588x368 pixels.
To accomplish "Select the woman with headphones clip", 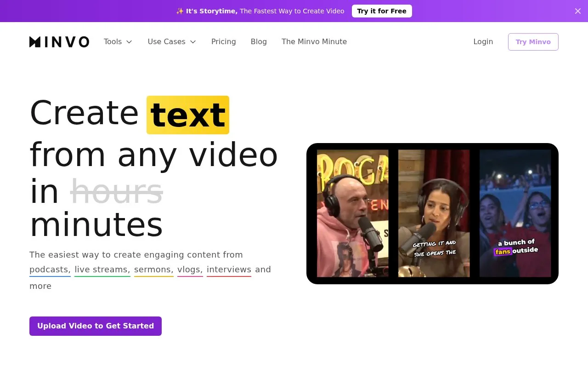I will coord(434,213).
